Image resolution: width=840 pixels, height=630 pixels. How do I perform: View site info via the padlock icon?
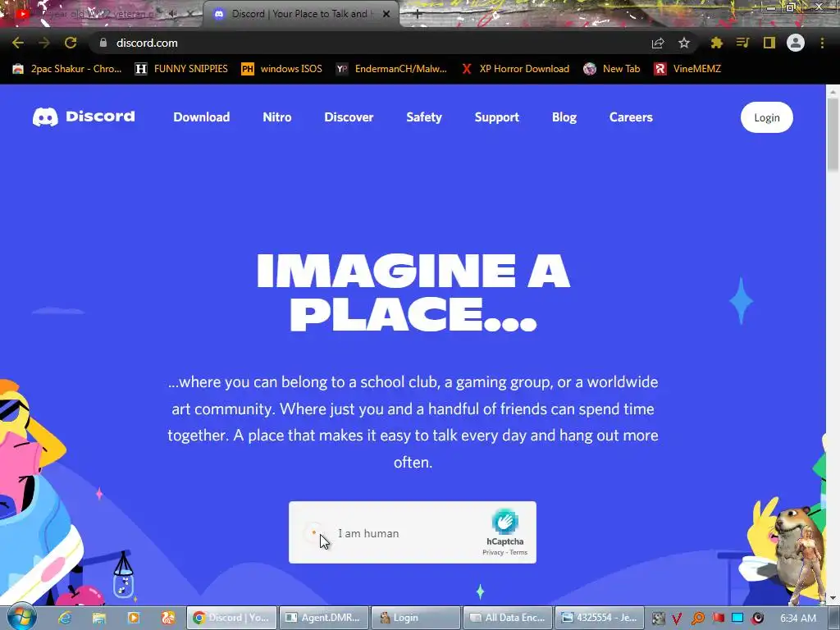(103, 43)
